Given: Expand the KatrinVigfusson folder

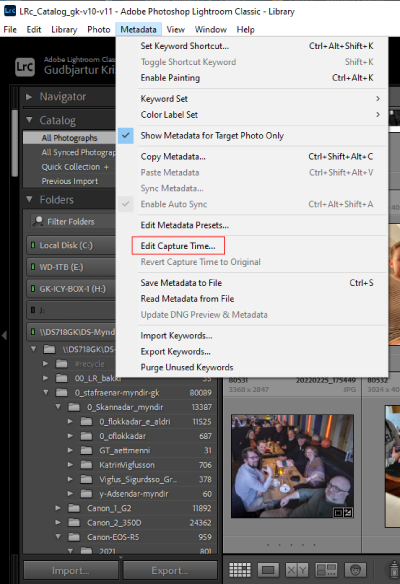Looking at the screenshot, I should [x=70, y=465].
